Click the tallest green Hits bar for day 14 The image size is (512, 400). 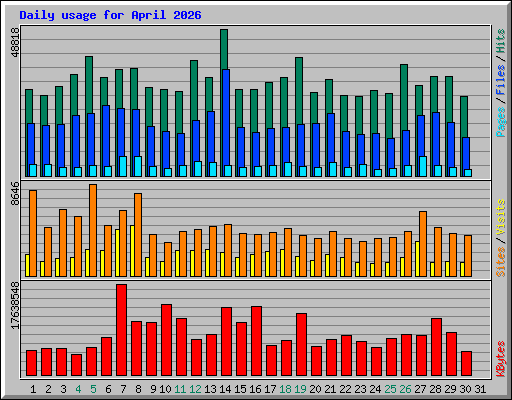224,49
